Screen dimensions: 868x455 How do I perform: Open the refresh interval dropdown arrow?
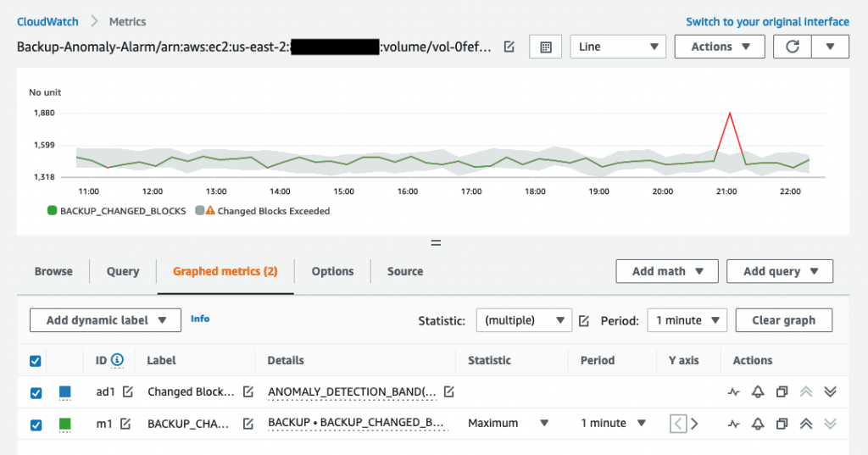(x=830, y=47)
